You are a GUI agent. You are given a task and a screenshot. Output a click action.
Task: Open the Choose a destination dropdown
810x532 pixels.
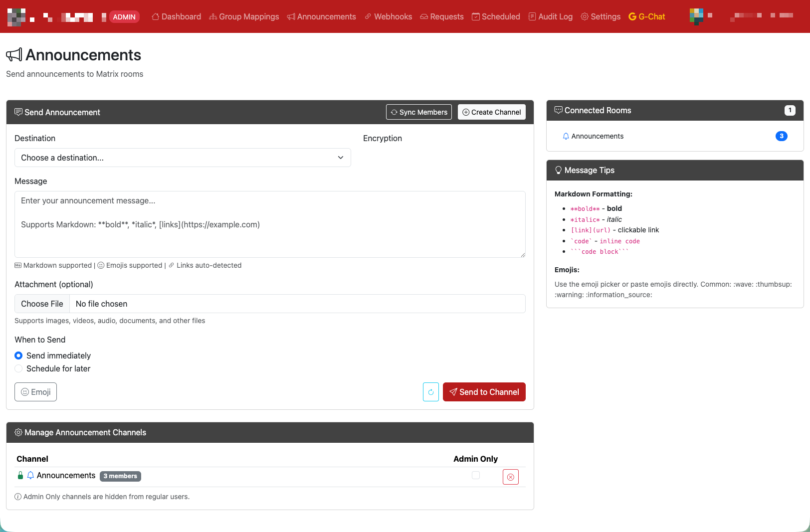click(182, 158)
